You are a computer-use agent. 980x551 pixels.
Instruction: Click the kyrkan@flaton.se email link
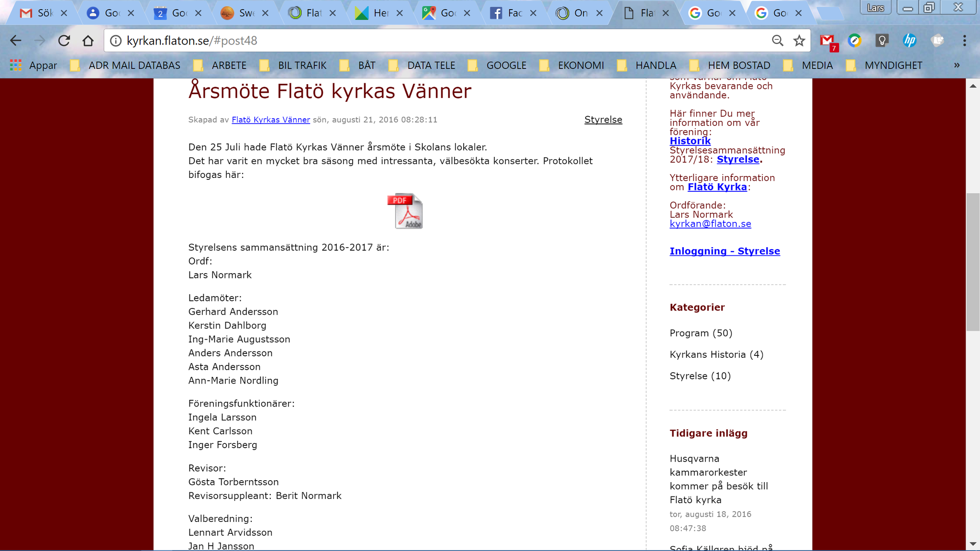pos(710,224)
